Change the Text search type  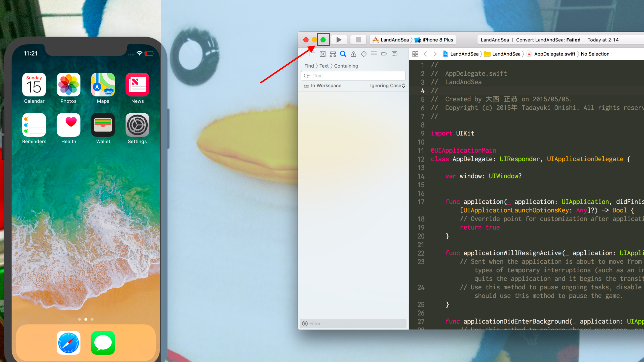pos(324,66)
